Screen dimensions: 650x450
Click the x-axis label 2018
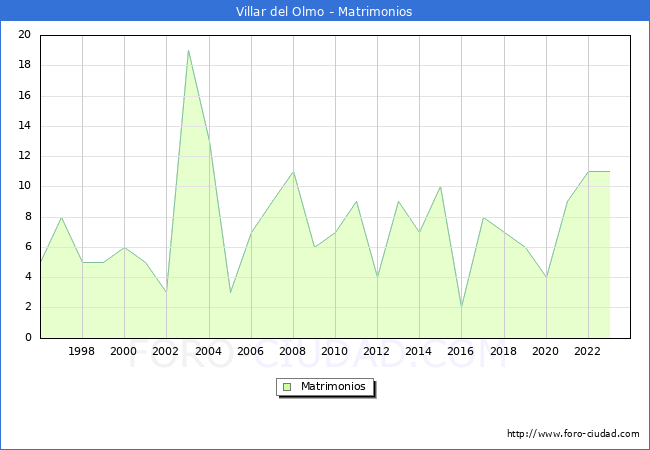504,351
